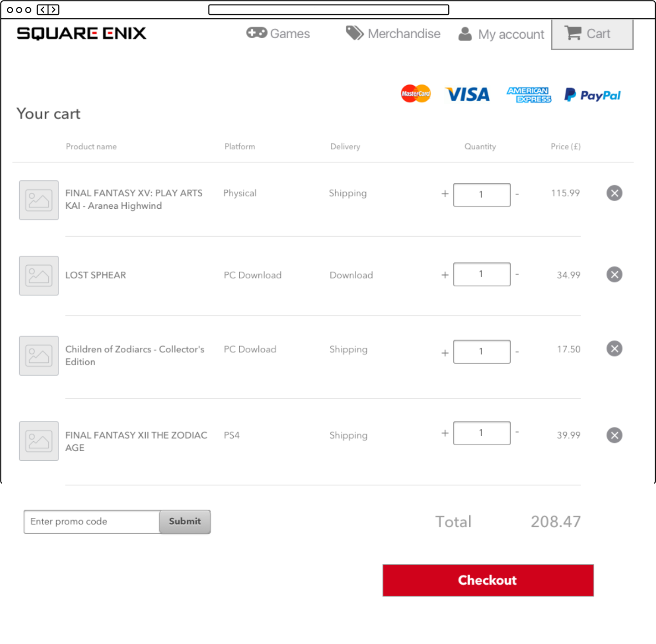The image size is (656, 644).
Task: Open the Games menu
Action: (x=278, y=34)
